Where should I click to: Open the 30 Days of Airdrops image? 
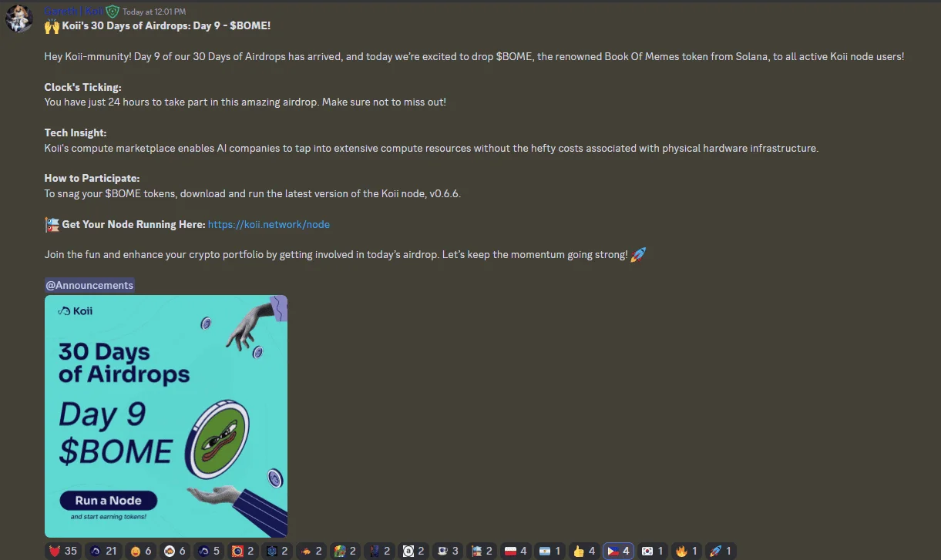[166, 416]
